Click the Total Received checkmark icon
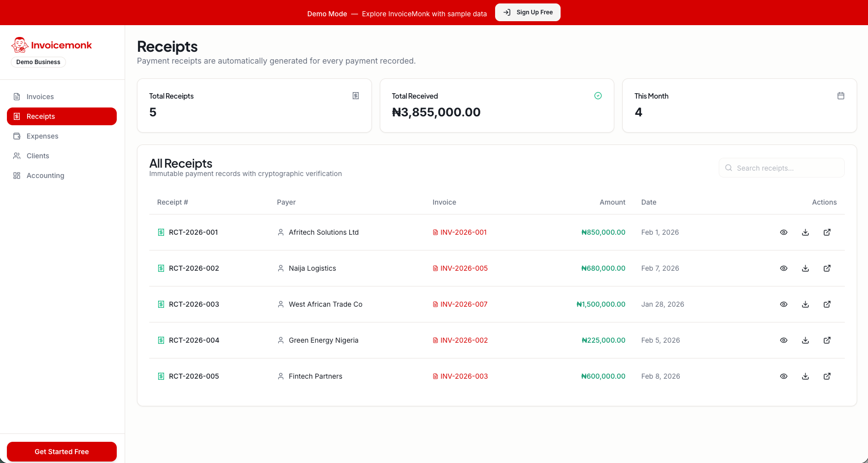The width and height of the screenshot is (868, 463). click(x=598, y=96)
